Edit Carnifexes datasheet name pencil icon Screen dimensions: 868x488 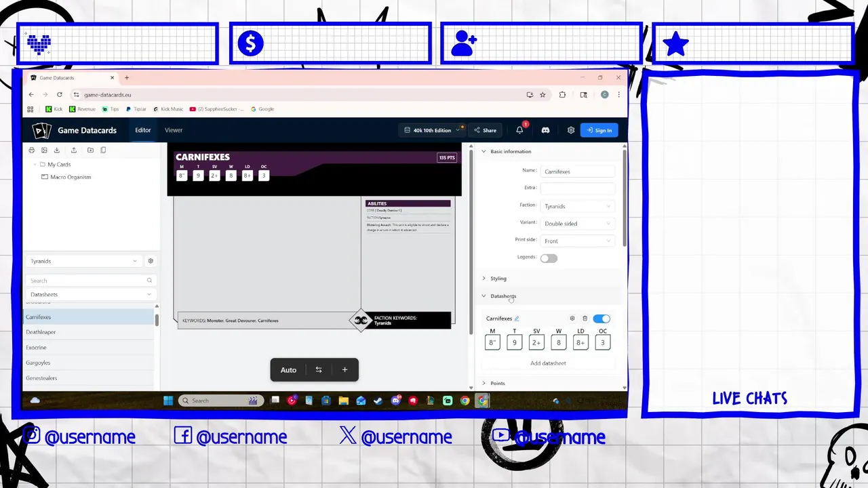coord(517,319)
